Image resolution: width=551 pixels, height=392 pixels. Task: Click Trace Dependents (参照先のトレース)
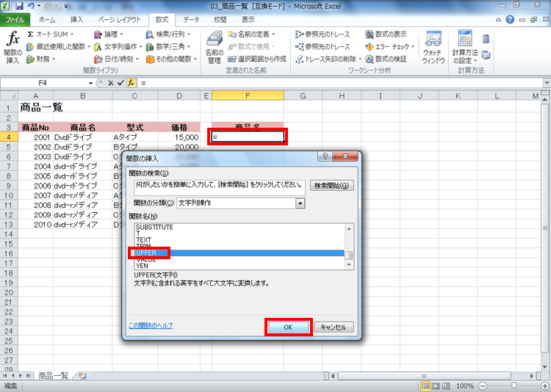coord(323,47)
